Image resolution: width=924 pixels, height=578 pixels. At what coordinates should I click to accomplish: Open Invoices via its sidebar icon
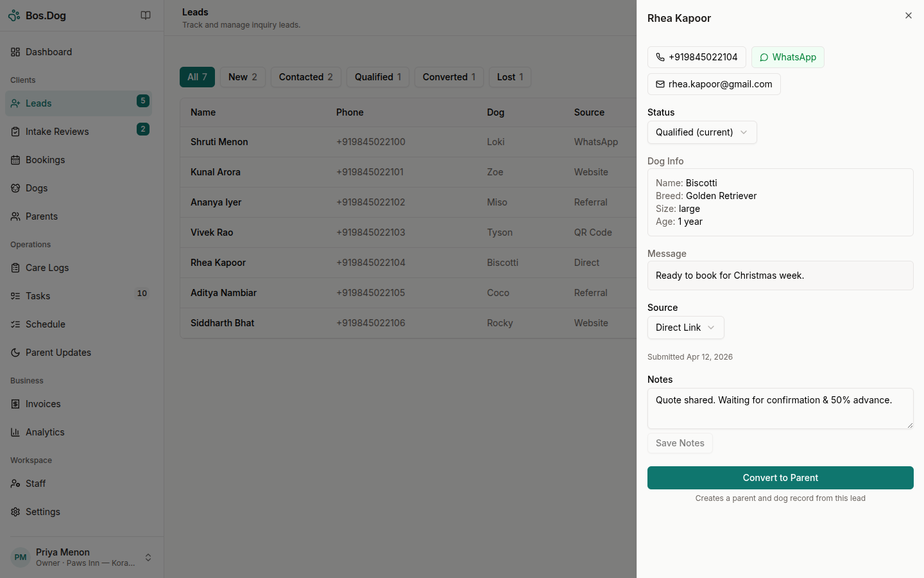click(x=15, y=404)
